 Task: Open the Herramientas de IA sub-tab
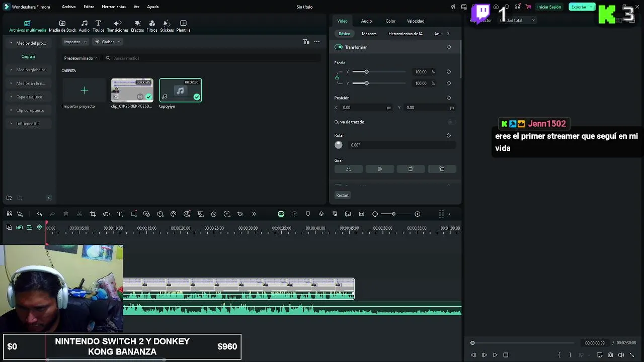[x=406, y=34]
